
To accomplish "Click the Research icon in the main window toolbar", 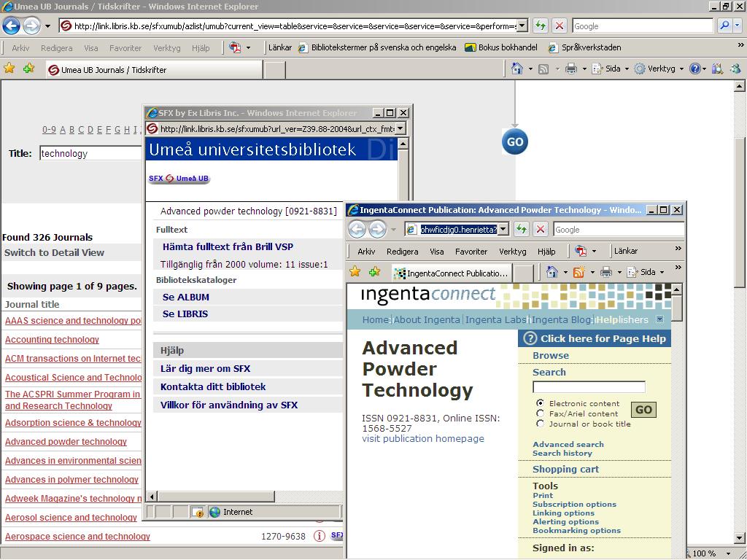I will tap(717, 69).
